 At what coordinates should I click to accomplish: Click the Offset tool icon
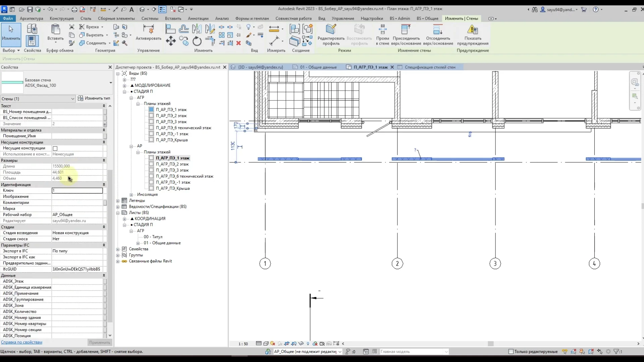tap(184, 29)
